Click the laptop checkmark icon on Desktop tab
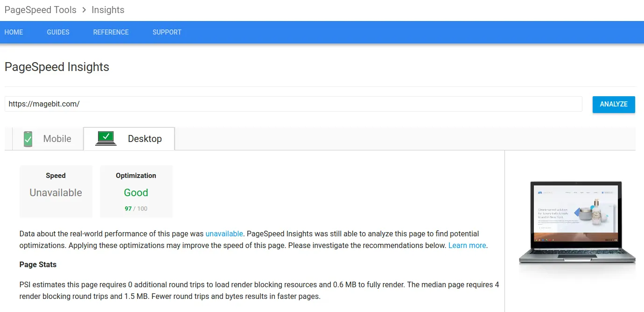 106,138
